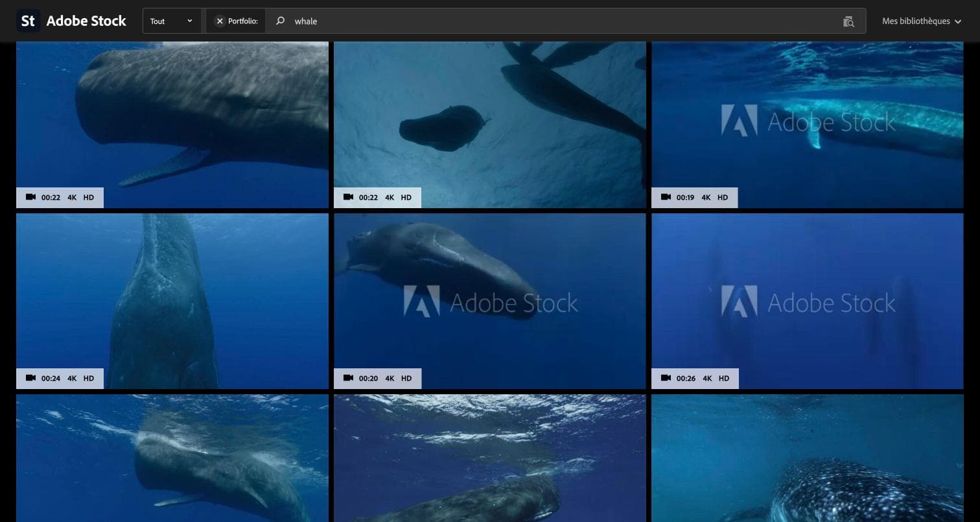Open bottom-left sperm whale surfacing video
This screenshot has height=522, width=980.
click(x=172, y=458)
